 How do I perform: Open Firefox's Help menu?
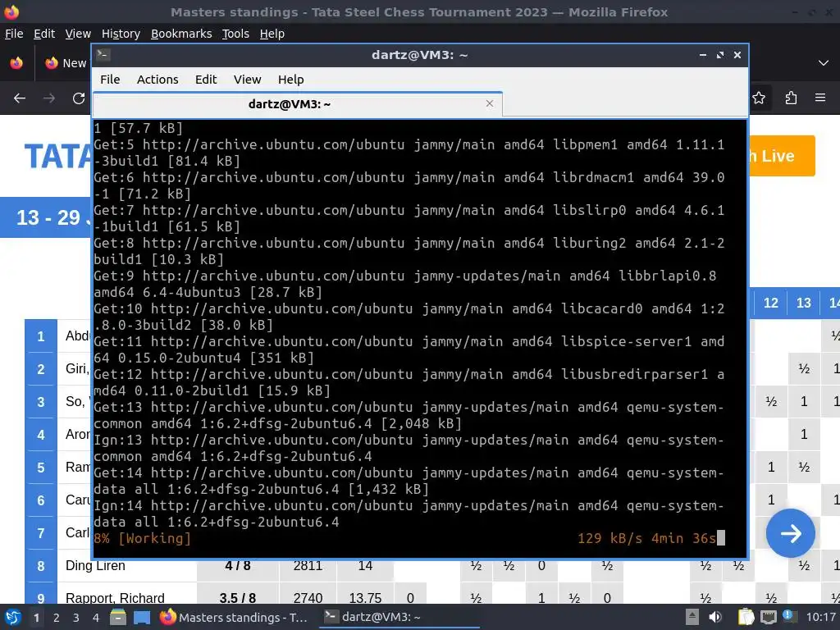[x=272, y=34]
